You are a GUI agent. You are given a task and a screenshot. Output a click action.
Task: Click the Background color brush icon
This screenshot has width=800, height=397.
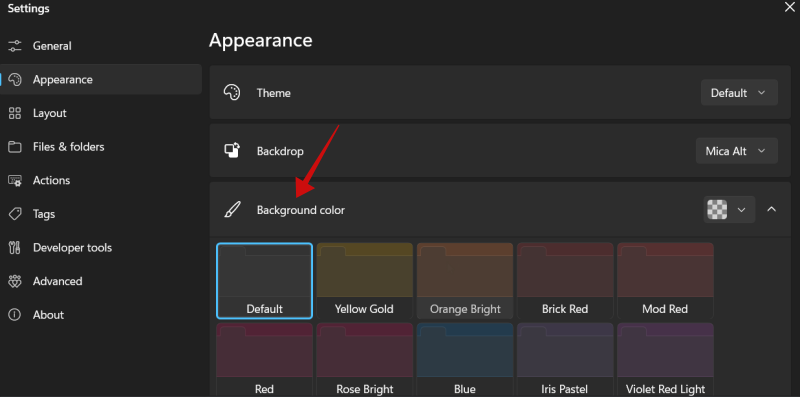click(x=232, y=210)
